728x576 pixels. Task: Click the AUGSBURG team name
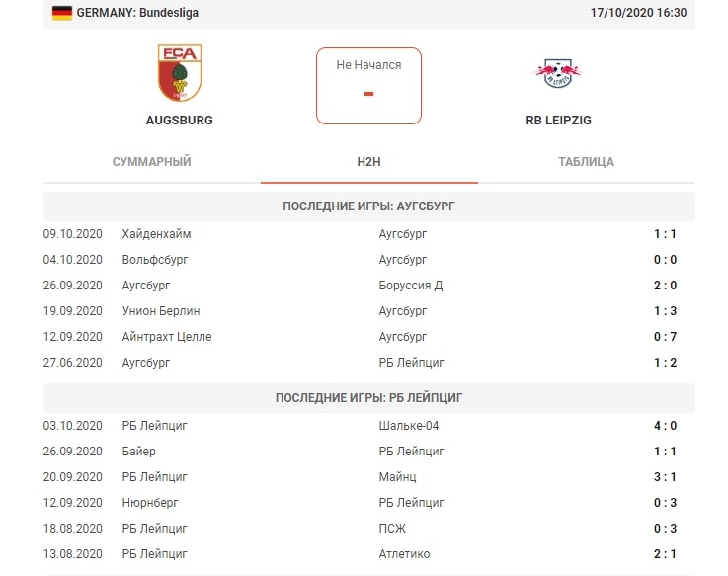179,121
